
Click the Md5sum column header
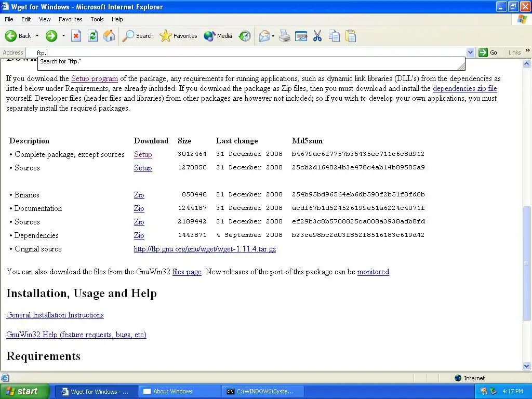(x=307, y=141)
